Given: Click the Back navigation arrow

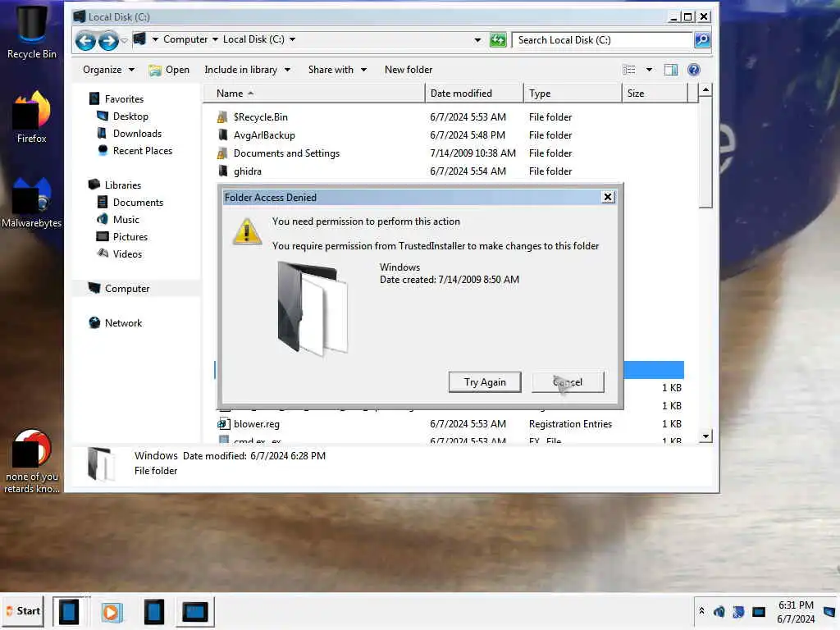Looking at the screenshot, I should click(x=85, y=40).
